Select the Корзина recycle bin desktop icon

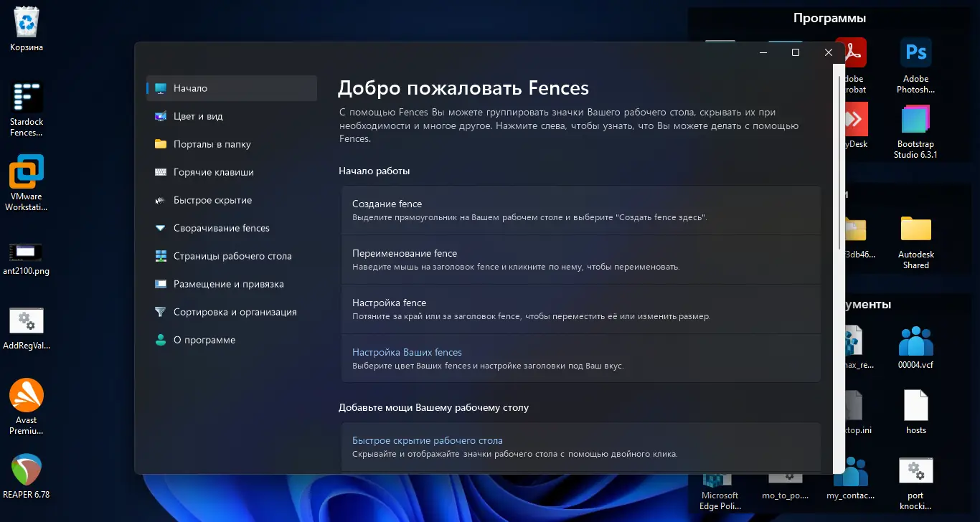[27, 30]
